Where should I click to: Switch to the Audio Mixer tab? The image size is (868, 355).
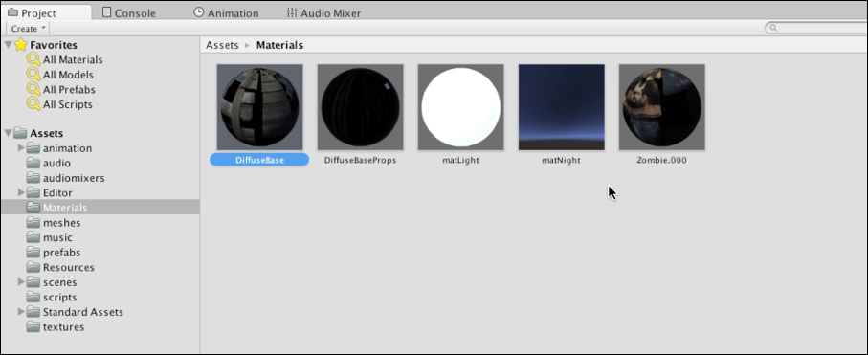click(323, 12)
